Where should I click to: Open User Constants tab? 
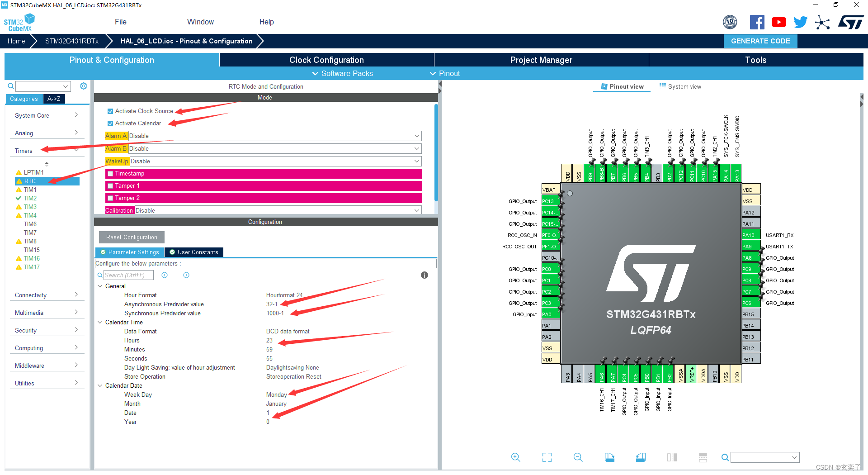click(x=194, y=252)
